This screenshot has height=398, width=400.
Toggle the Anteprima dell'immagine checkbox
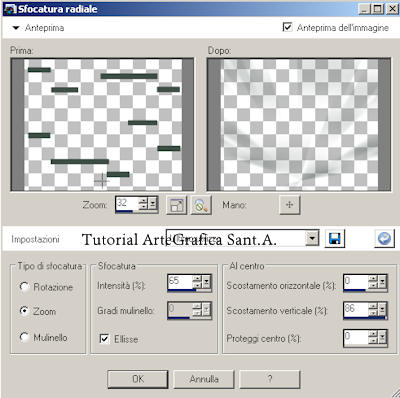(287, 27)
